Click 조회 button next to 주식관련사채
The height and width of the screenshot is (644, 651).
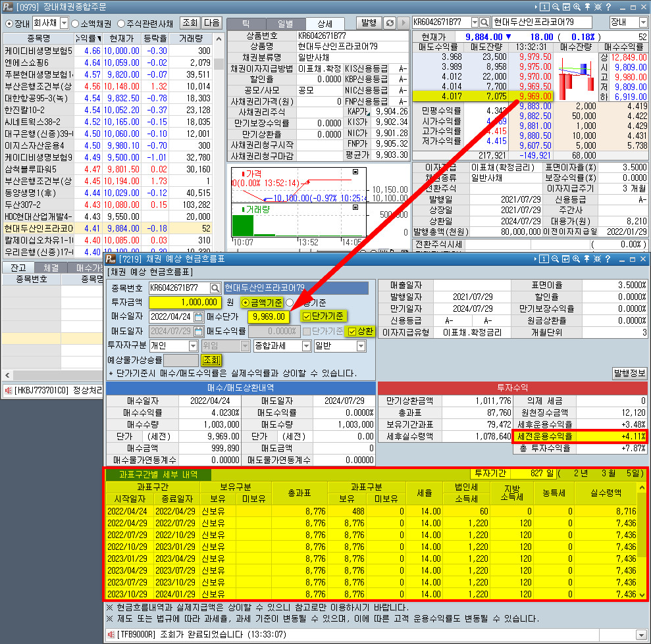point(190,23)
